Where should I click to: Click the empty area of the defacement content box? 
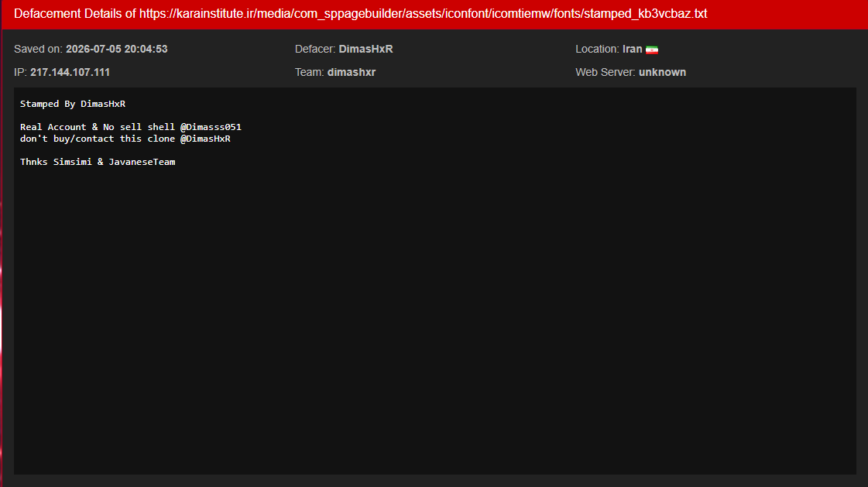[435, 321]
